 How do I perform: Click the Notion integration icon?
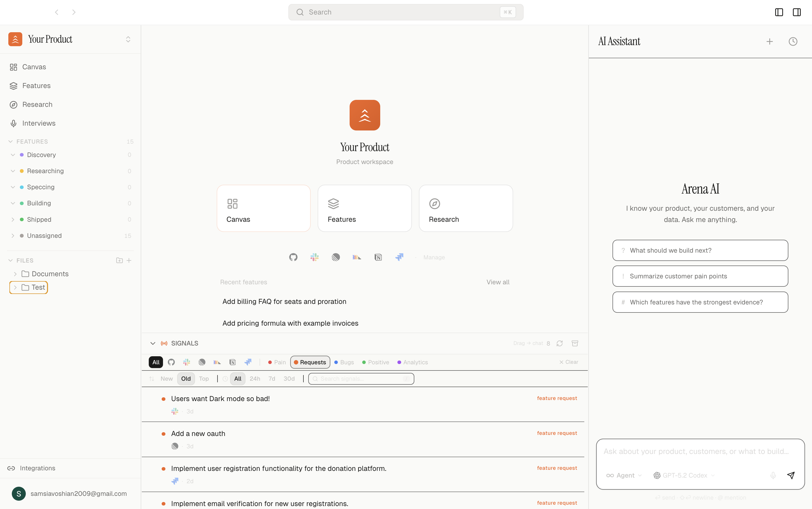tap(378, 257)
